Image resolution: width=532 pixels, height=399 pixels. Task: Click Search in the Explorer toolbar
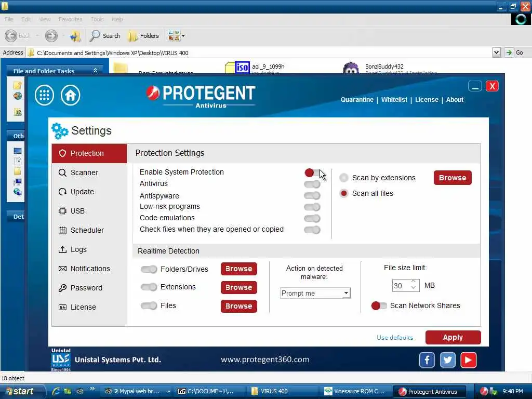(x=105, y=36)
